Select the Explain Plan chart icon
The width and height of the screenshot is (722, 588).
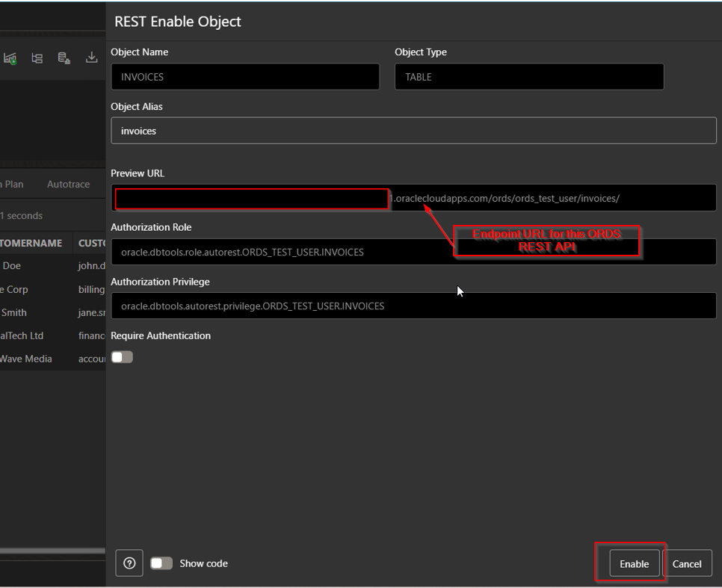(10, 58)
